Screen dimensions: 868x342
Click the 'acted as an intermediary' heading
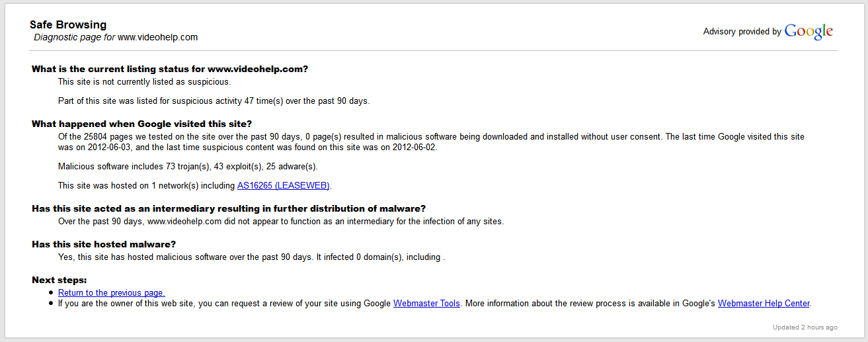coord(229,208)
